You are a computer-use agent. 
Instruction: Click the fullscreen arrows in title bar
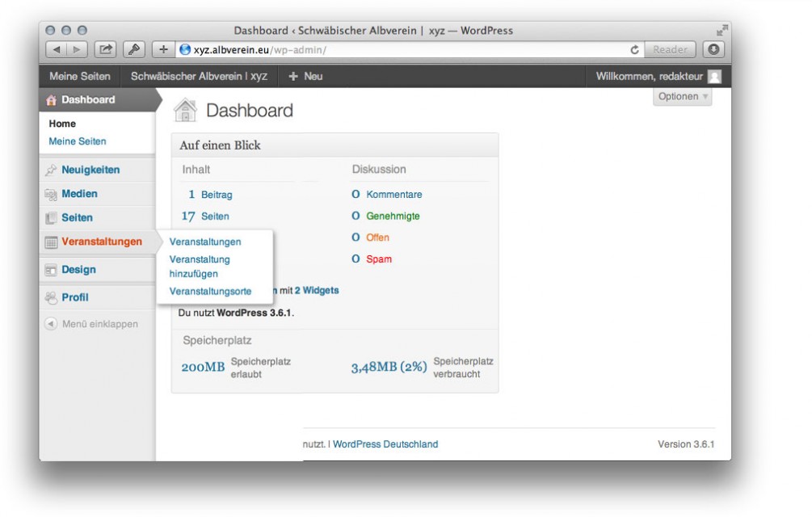click(x=722, y=30)
